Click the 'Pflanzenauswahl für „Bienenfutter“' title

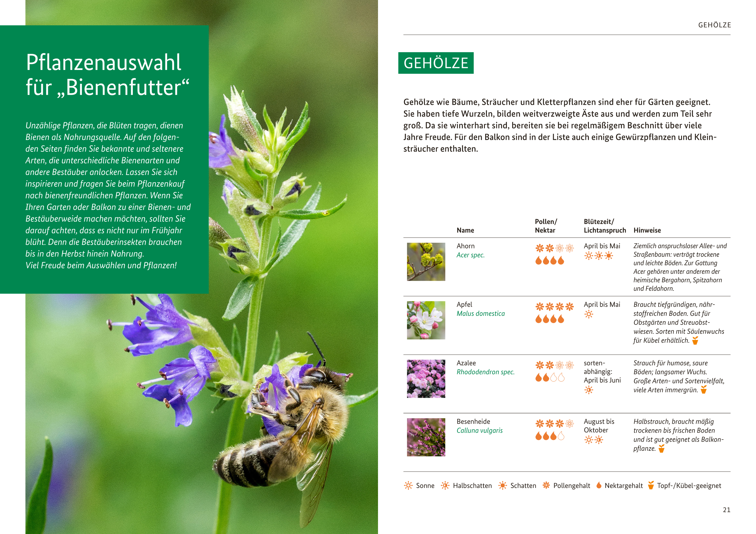[x=108, y=75]
